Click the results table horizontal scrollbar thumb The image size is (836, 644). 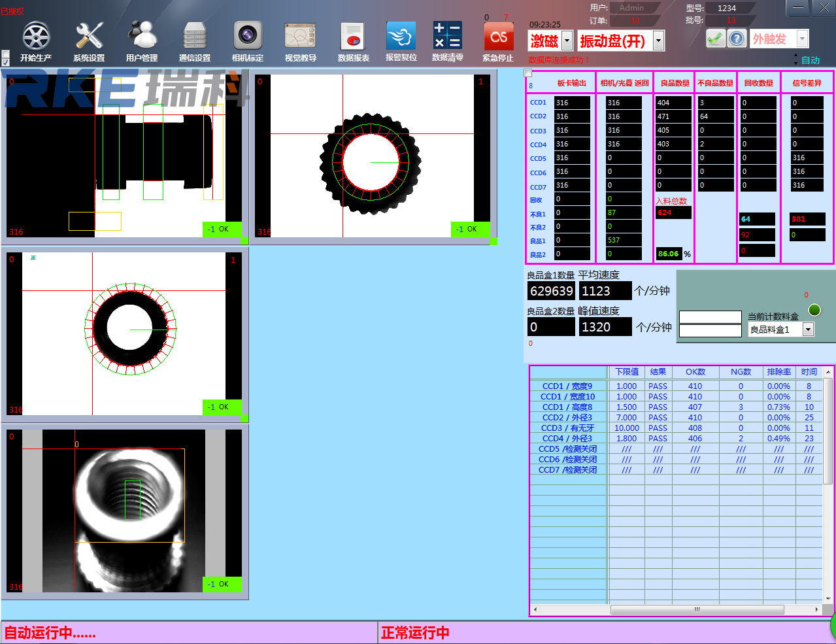click(x=697, y=609)
